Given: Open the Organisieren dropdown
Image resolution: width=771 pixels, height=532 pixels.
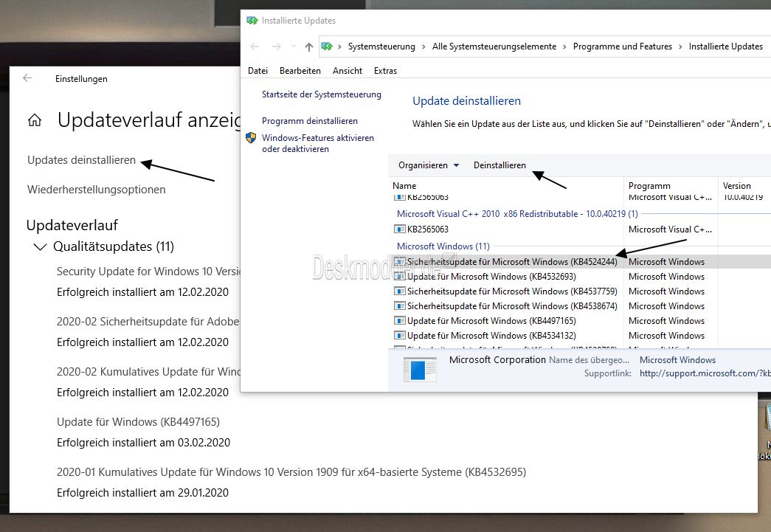Looking at the screenshot, I should pyautogui.click(x=429, y=165).
